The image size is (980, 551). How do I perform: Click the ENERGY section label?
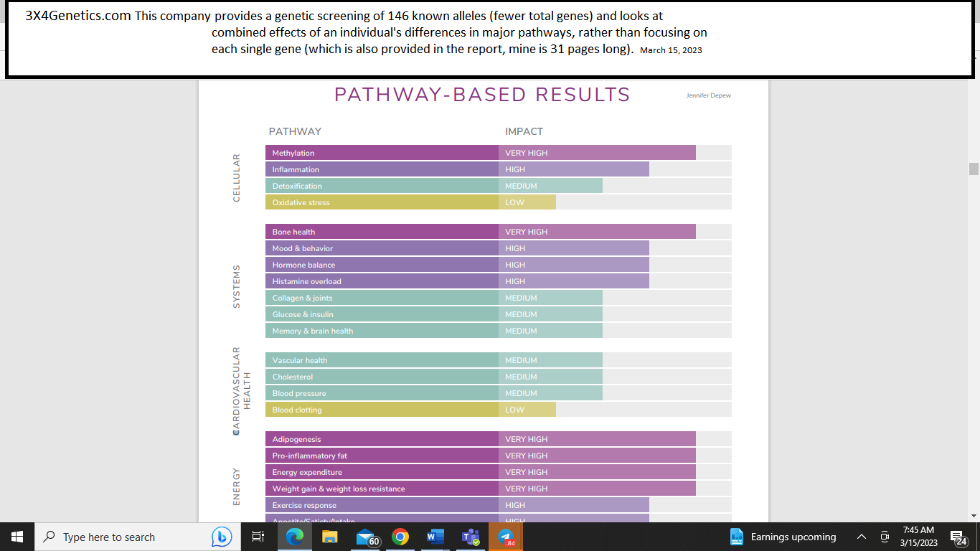point(237,487)
